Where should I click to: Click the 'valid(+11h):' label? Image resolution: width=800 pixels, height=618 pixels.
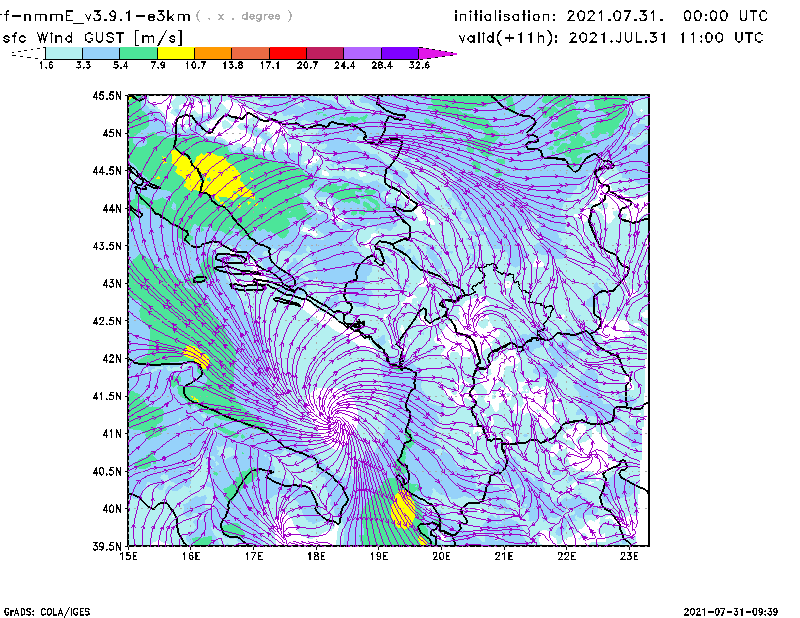[x=508, y=38]
